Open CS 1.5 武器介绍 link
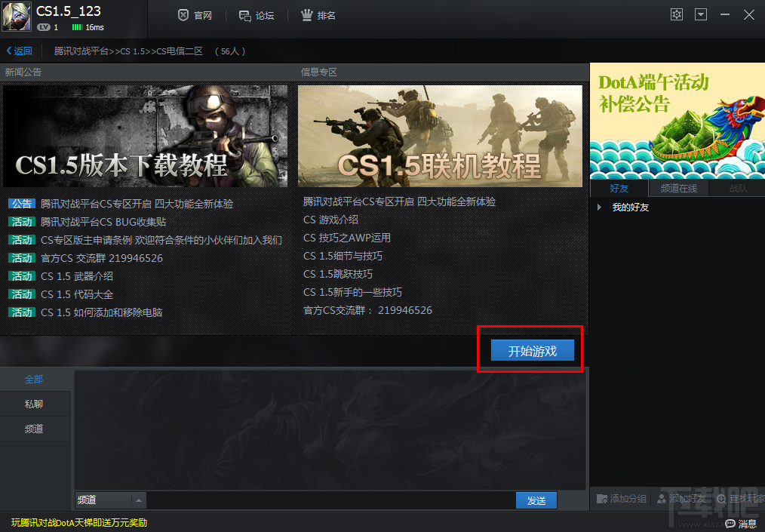Image resolution: width=765 pixels, height=532 pixels. pos(77,275)
